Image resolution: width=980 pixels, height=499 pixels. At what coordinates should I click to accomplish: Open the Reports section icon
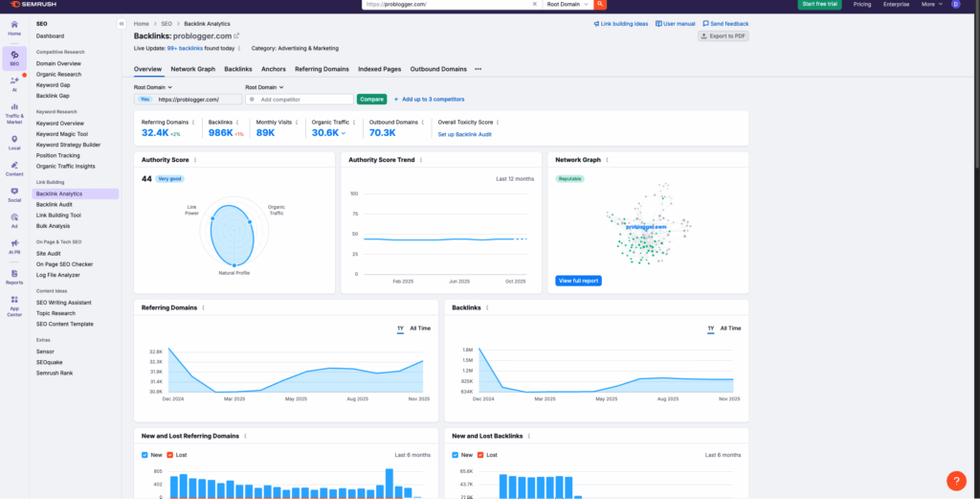tap(14, 277)
